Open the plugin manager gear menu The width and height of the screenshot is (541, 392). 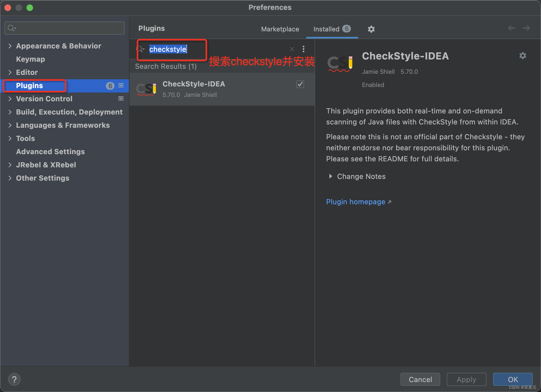[371, 29]
